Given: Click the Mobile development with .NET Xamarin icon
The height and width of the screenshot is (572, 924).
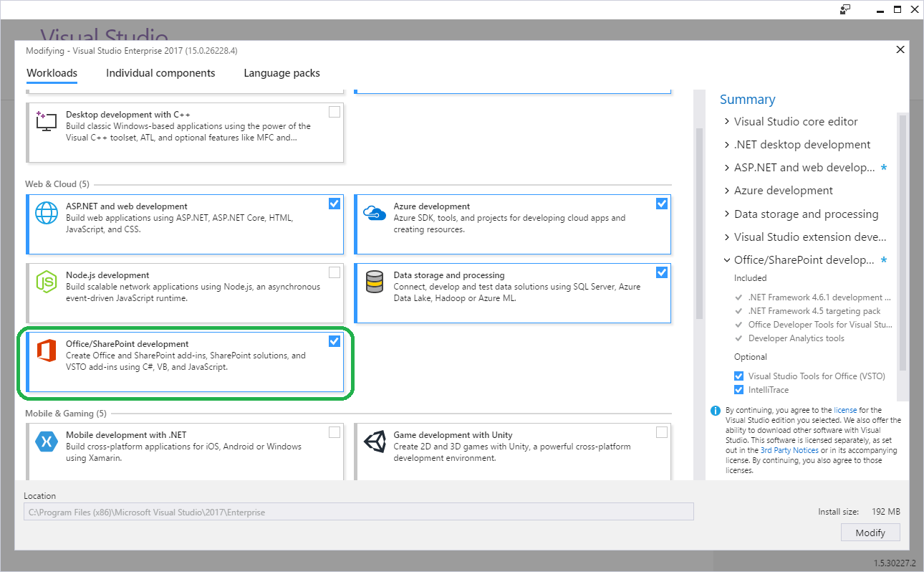Looking at the screenshot, I should 46,441.
